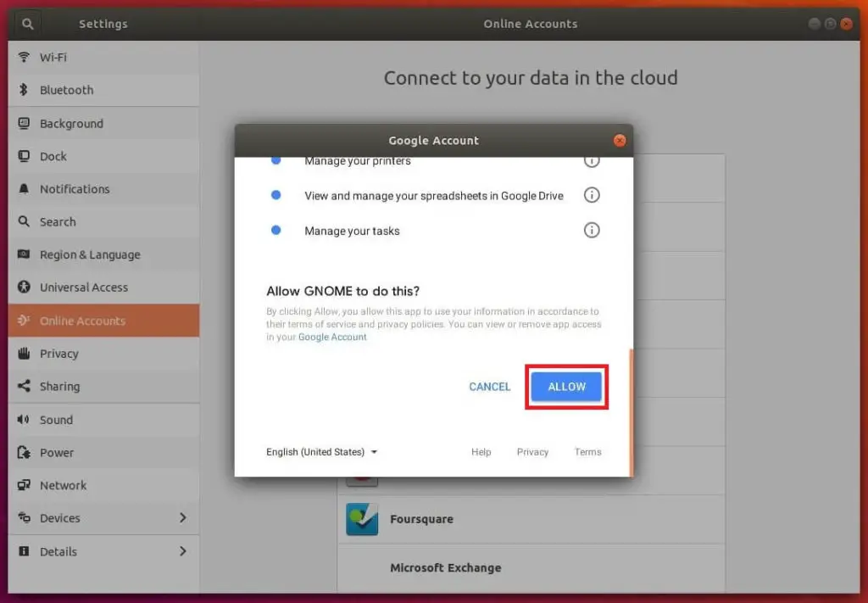
Task: Select the Search settings entry
Action: tap(103, 221)
